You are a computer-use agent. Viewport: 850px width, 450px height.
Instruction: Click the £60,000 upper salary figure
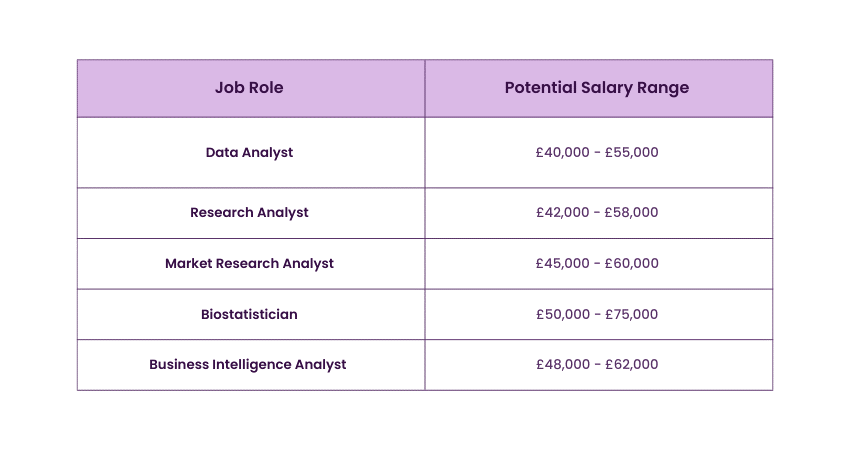632,264
